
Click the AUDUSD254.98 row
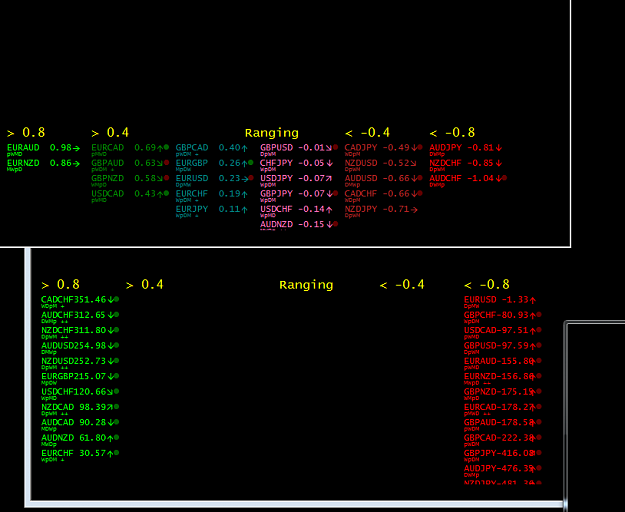80,346
